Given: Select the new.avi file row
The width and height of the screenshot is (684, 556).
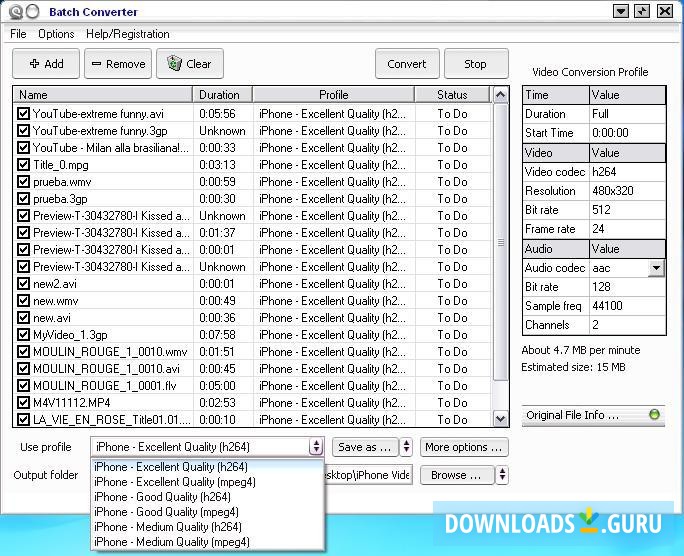Looking at the screenshot, I should tap(253, 318).
